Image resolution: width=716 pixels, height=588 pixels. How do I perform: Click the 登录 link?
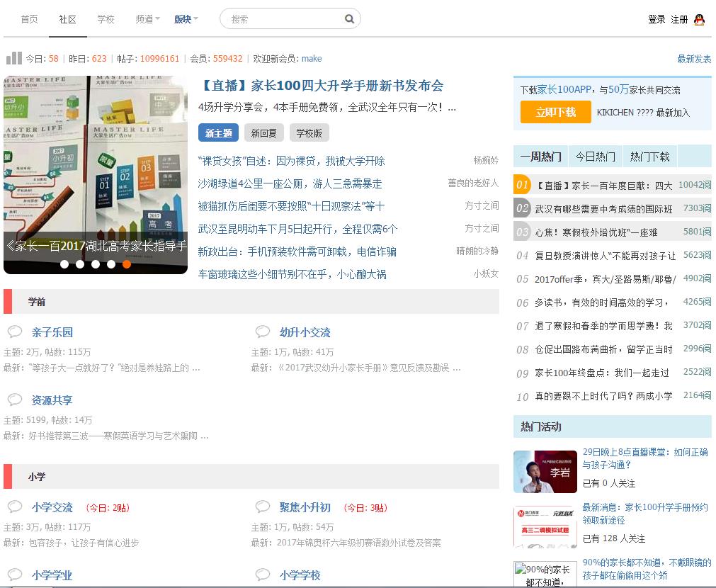(657, 19)
